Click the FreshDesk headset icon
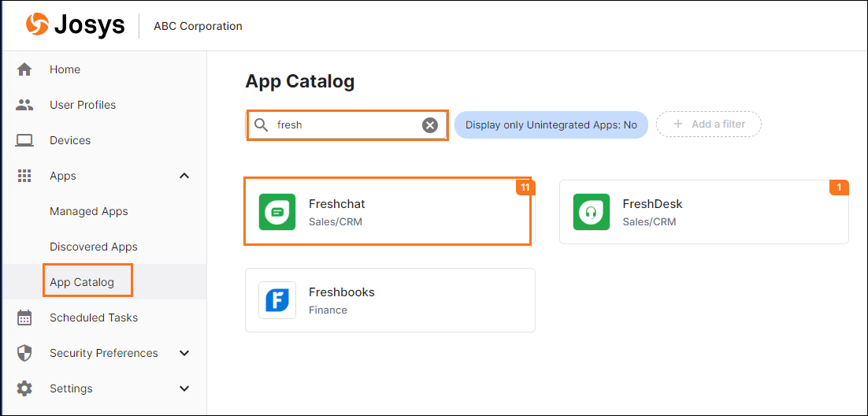 pos(591,212)
